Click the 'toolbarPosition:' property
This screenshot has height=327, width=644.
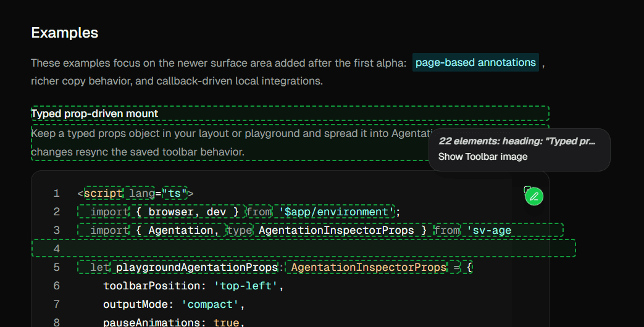pos(154,286)
